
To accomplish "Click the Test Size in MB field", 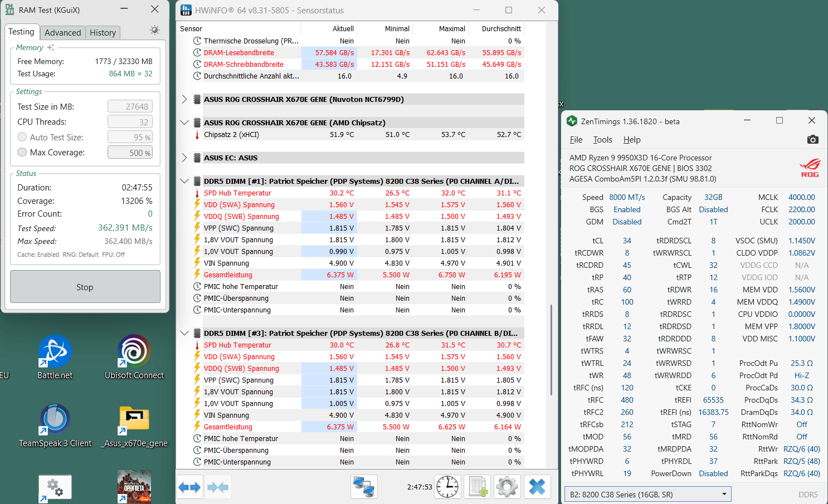I will pos(130,106).
